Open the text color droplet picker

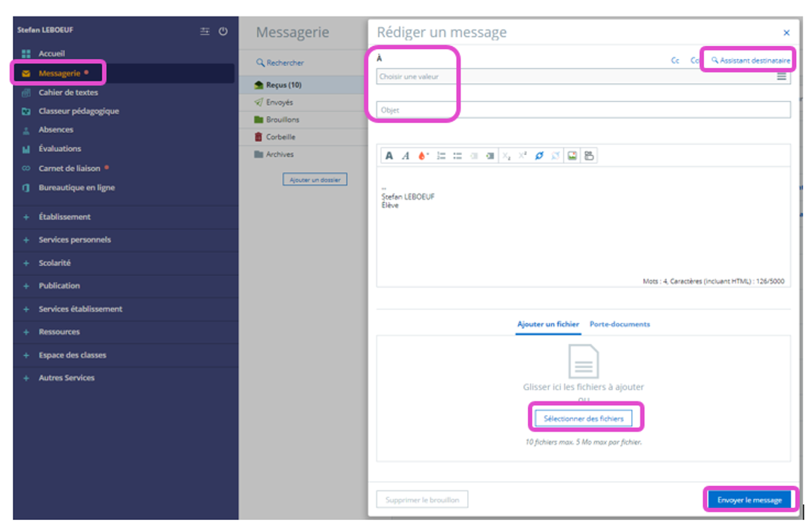point(423,156)
